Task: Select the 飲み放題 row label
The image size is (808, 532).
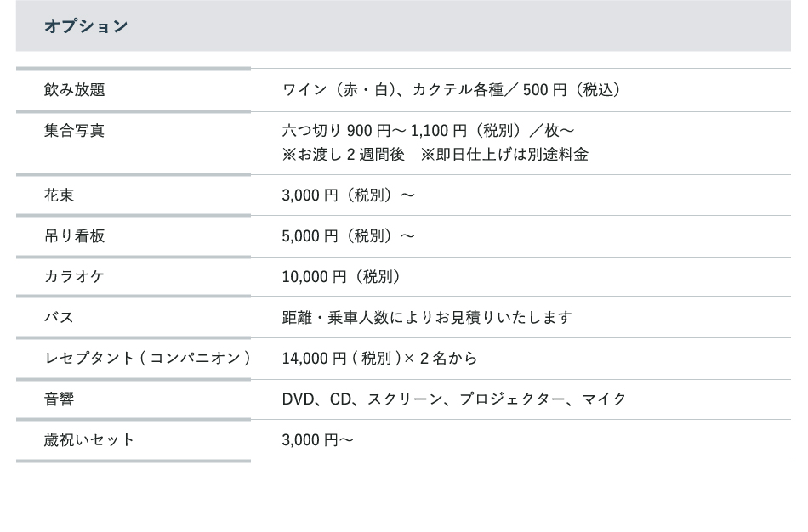Action: pyautogui.click(x=75, y=90)
